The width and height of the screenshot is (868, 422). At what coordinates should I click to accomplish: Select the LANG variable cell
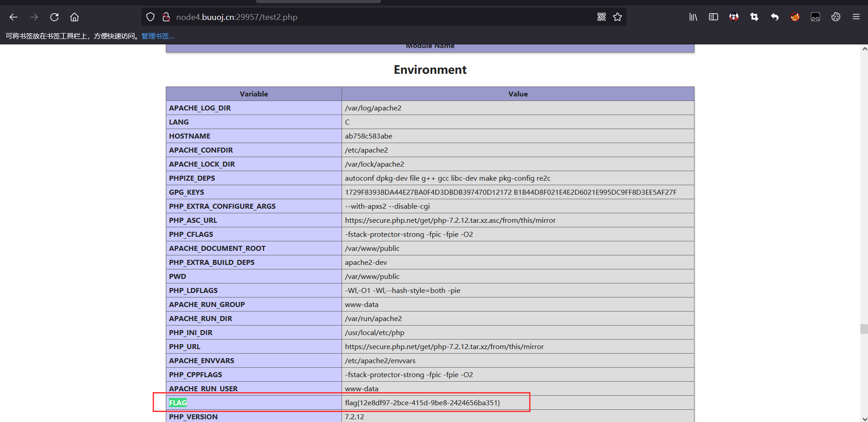(254, 122)
